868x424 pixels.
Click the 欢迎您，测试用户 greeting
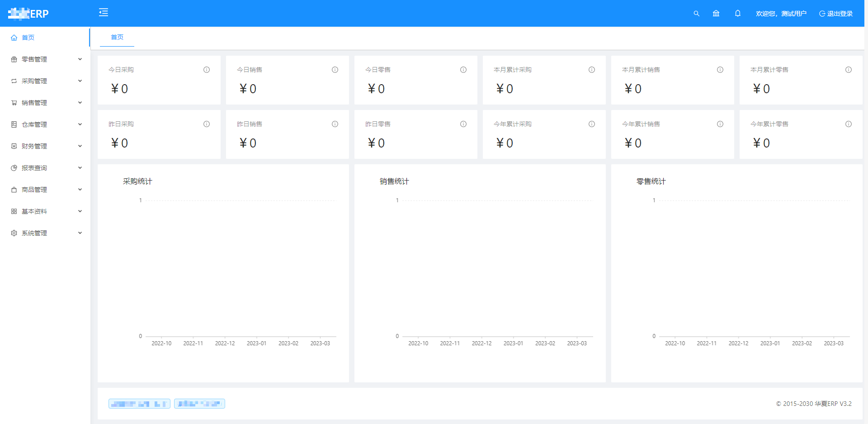coord(781,14)
